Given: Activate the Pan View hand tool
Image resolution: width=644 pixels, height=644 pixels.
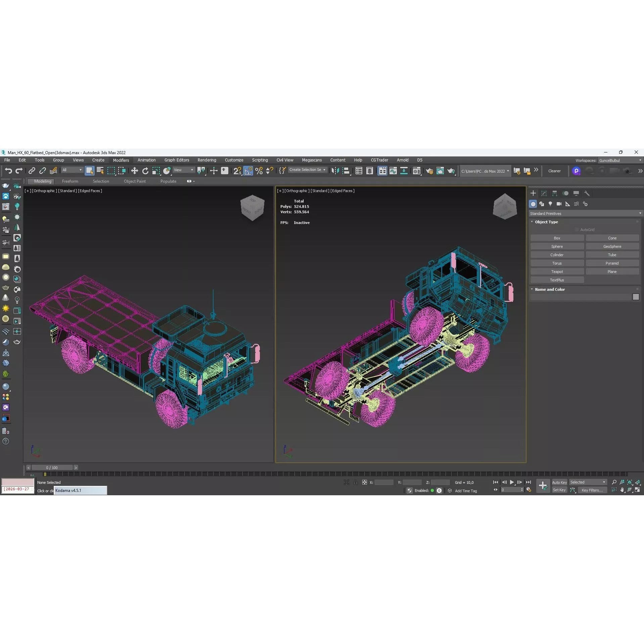Looking at the screenshot, I should pyautogui.click(x=623, y=490).
